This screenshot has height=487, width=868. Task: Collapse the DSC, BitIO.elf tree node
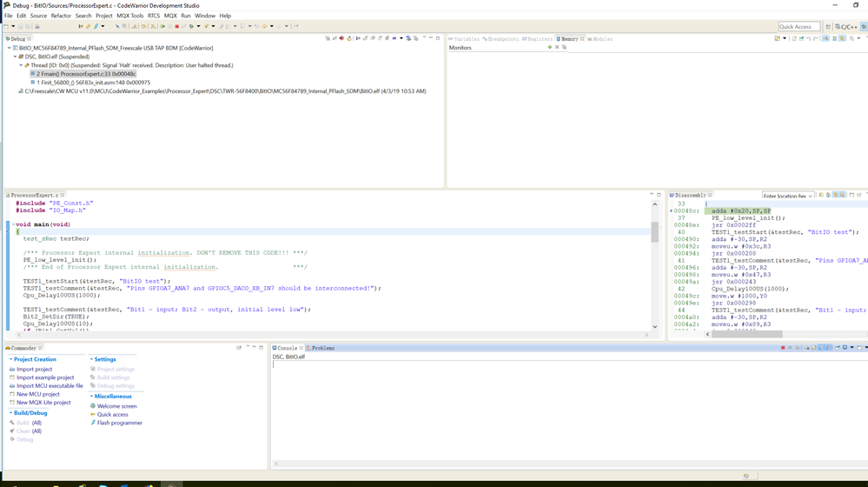tap(15, 57)
